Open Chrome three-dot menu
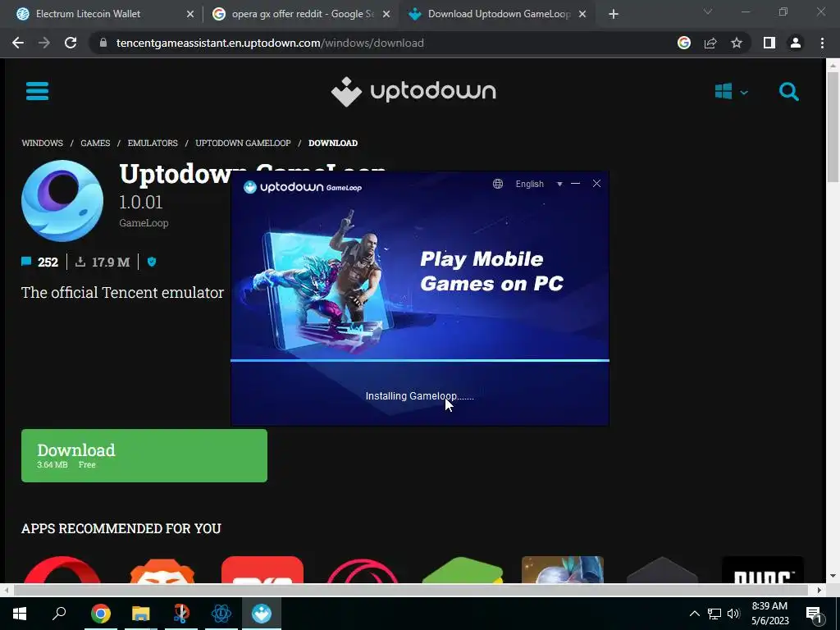This screenshot has height=630, width=840. click(822, 43)
